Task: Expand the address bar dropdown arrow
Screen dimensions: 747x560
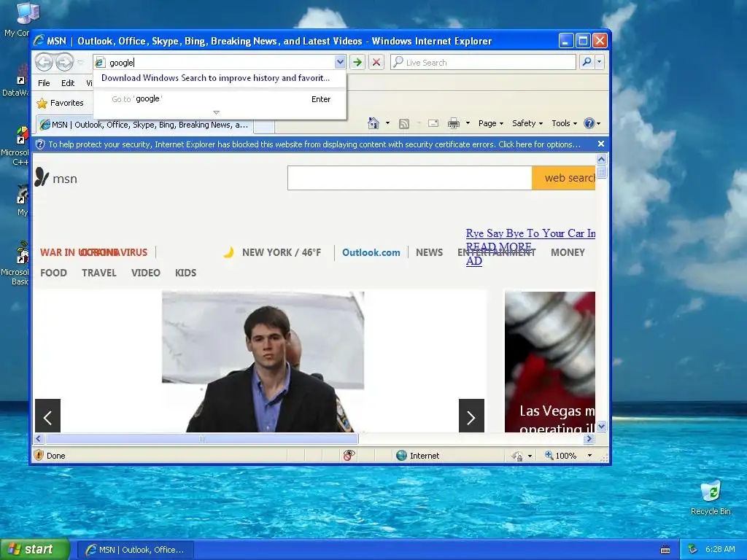Action: [x=340, y=62]
